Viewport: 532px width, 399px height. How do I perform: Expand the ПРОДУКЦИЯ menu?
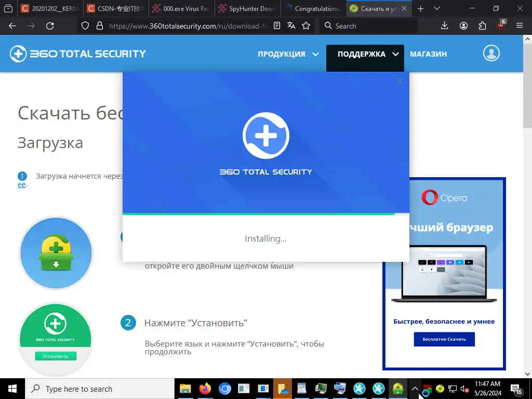point(288,54)
